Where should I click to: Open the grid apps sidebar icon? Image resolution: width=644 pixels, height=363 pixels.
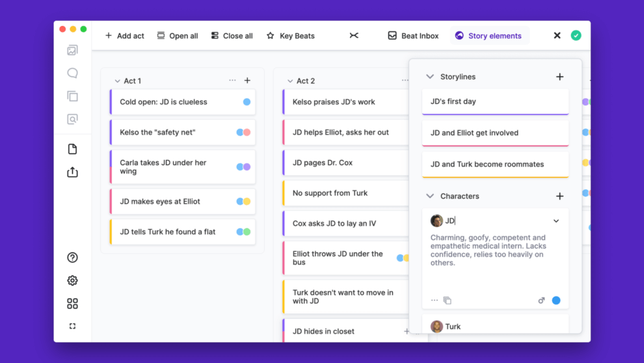[72, 303]
